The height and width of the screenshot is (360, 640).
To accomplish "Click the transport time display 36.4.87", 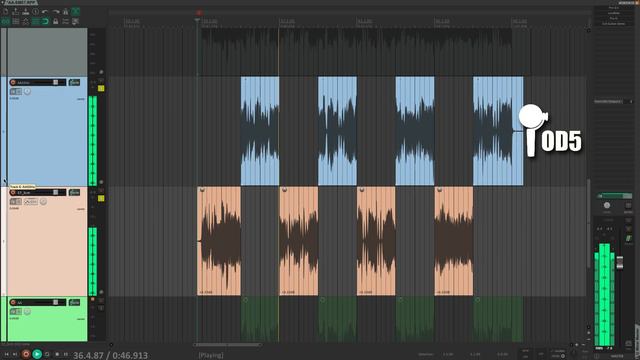I will [88, 356].
